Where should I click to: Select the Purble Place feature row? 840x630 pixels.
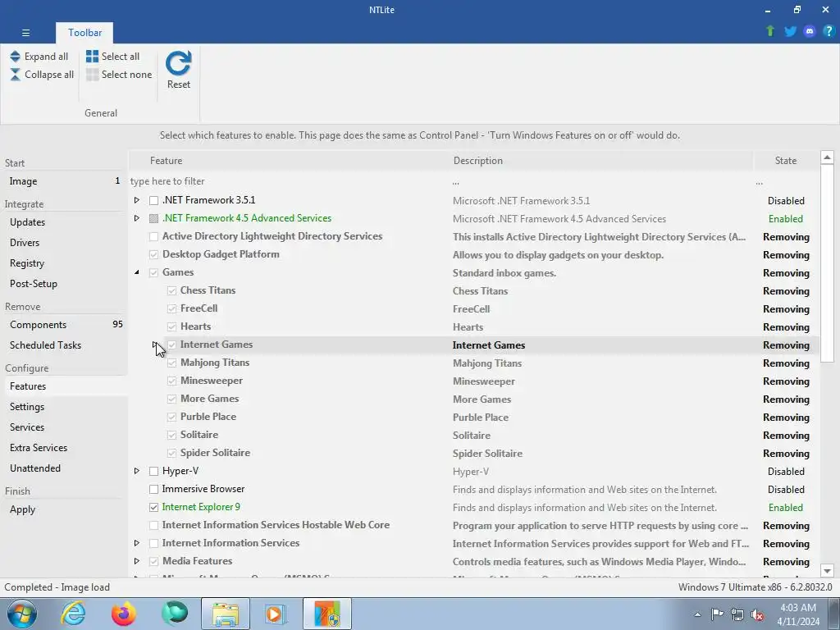[x=474, y=418]
